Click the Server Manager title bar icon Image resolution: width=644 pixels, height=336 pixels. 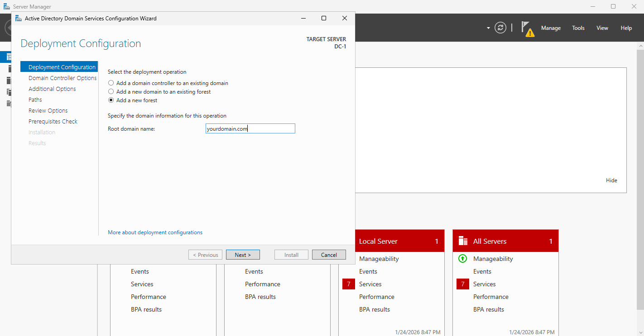click(x=7, y=7)
